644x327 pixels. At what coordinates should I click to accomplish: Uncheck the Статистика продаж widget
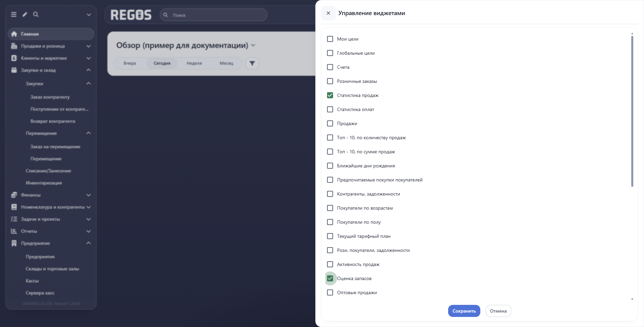(x=330, y=95)
